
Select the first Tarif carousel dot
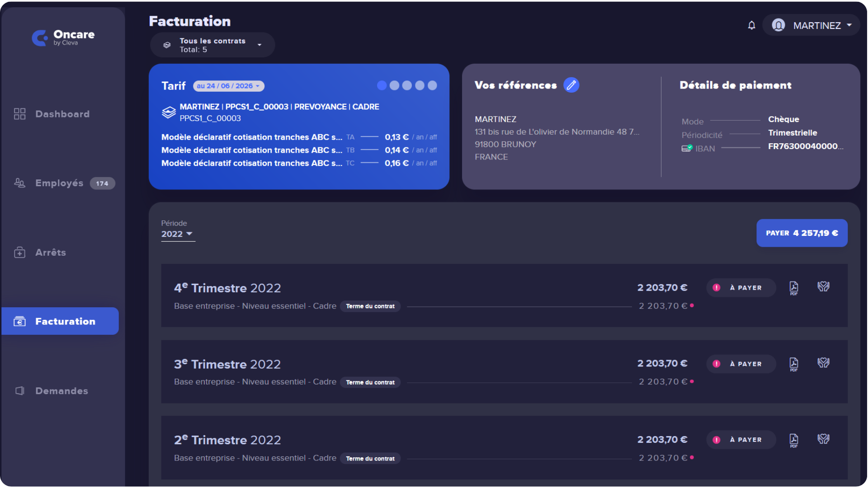(x=382, y=85)
